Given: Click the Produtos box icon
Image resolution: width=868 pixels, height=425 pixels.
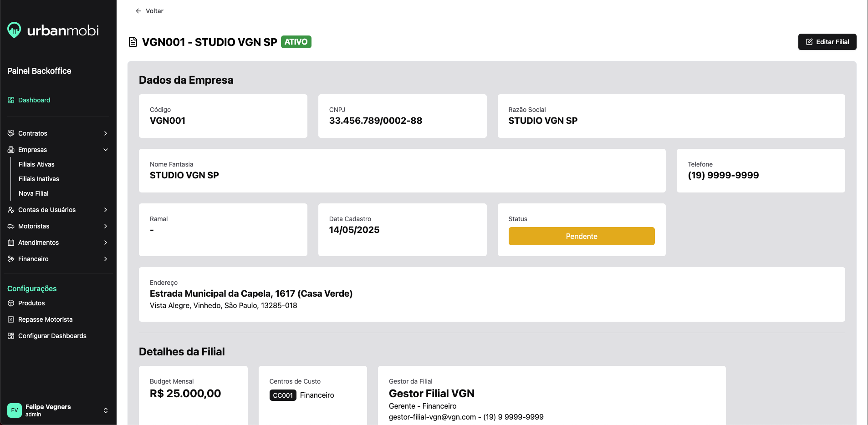Looking at the screenshot, I should (11, 303).
